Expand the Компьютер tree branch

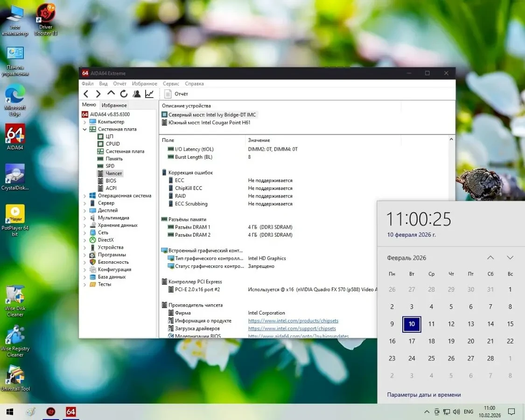point(85,121)
